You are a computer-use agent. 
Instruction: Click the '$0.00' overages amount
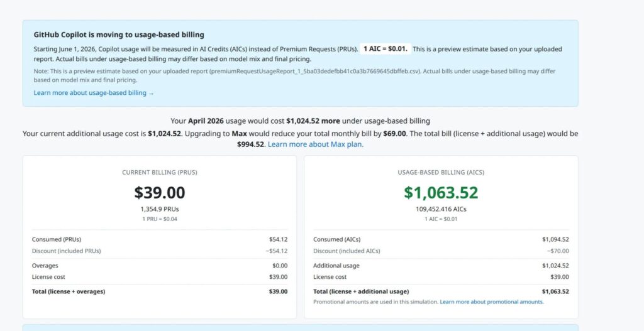point(280,266)
